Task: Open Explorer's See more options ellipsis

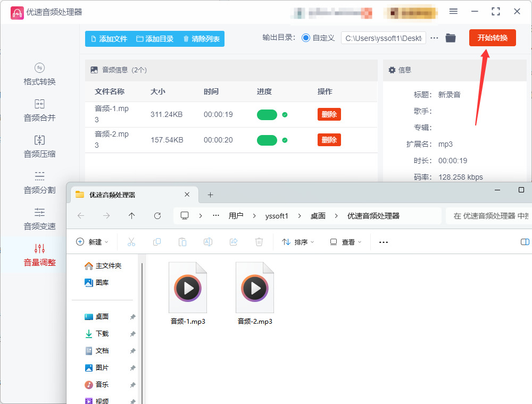Action: click(x=384, y=242)
